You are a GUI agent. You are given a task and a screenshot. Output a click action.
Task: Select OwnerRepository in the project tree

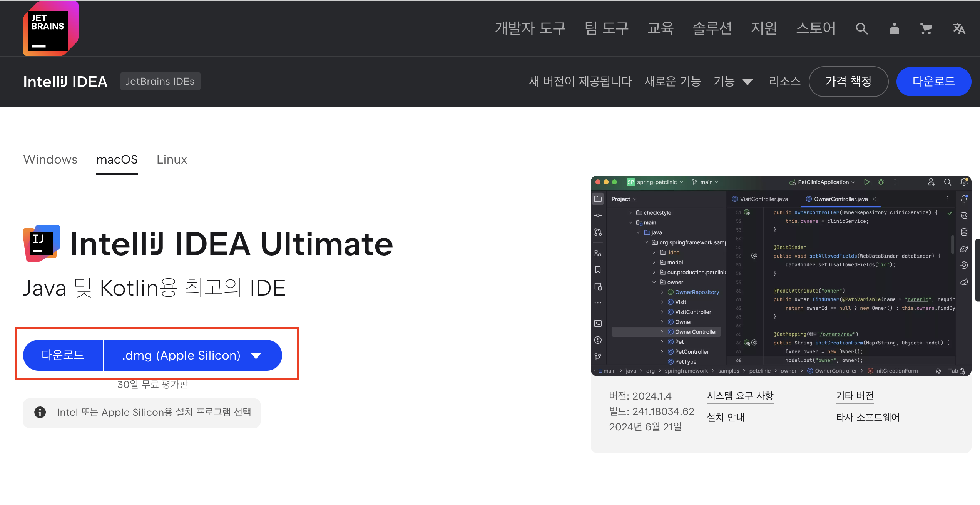(697, 292)
